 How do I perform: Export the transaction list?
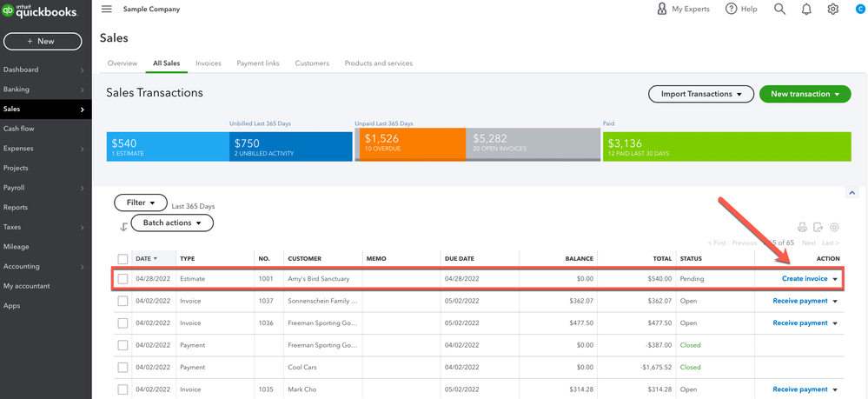click(x=818, y=227)
